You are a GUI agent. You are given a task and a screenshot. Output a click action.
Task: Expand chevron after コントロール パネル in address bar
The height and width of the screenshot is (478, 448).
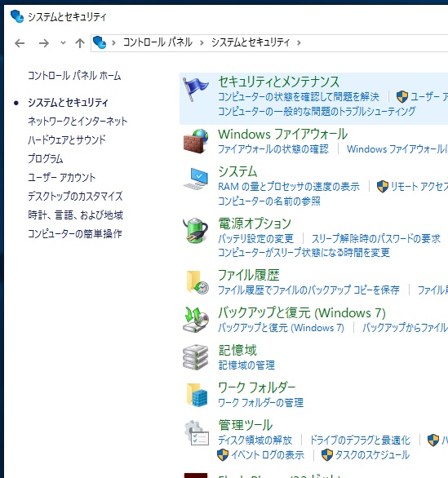click(202, 42)
